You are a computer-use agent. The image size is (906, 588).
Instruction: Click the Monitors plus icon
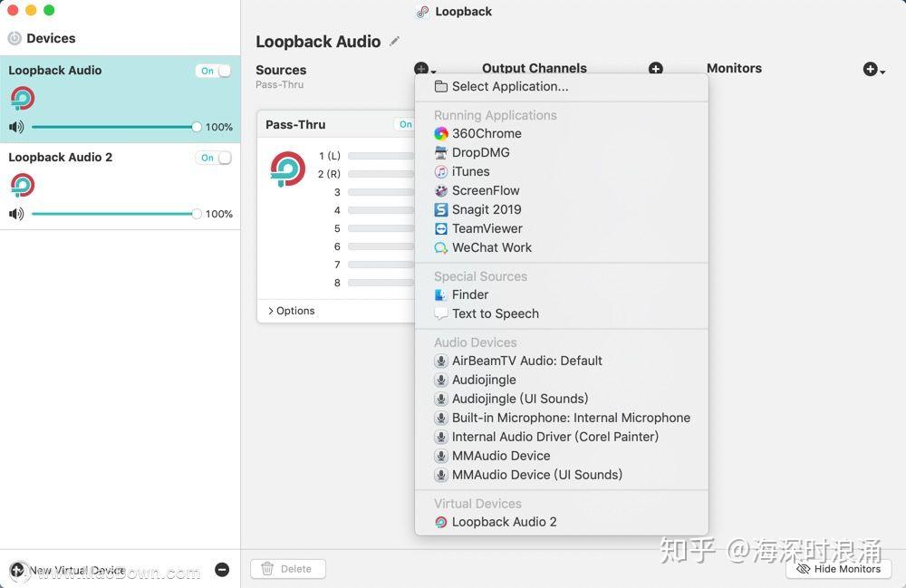871,68
